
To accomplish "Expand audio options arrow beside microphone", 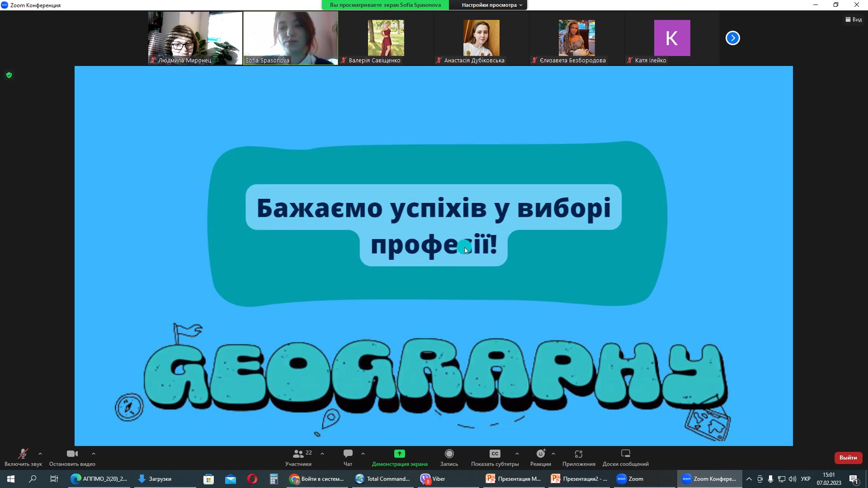I will point(40,454).
